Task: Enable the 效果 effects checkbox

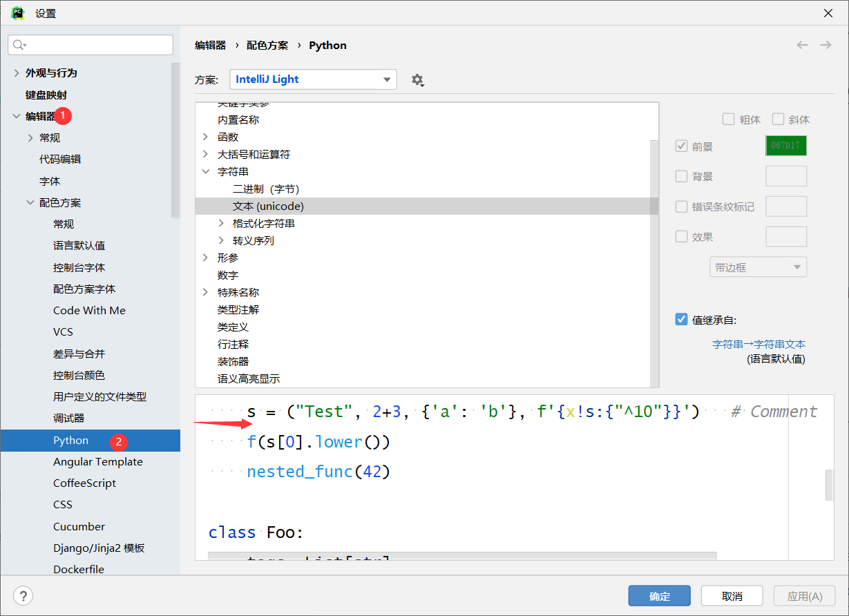Action: [681, 236]
